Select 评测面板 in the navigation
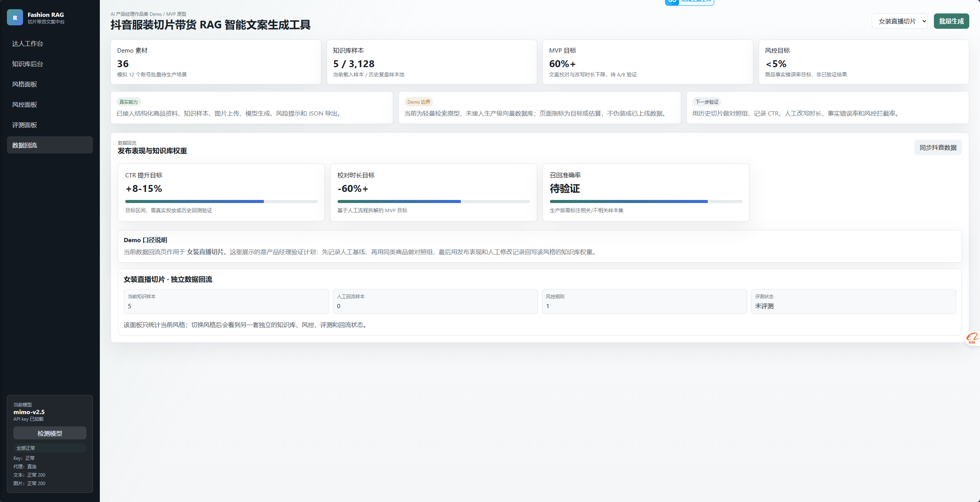The width and height of the screenshot is (980, 502). click(x=50, y=125)
